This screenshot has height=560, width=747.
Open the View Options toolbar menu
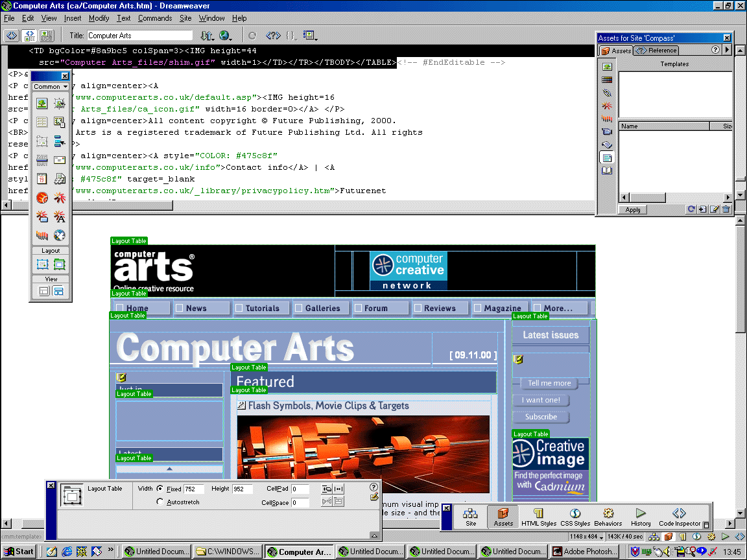tap(310, 35)
